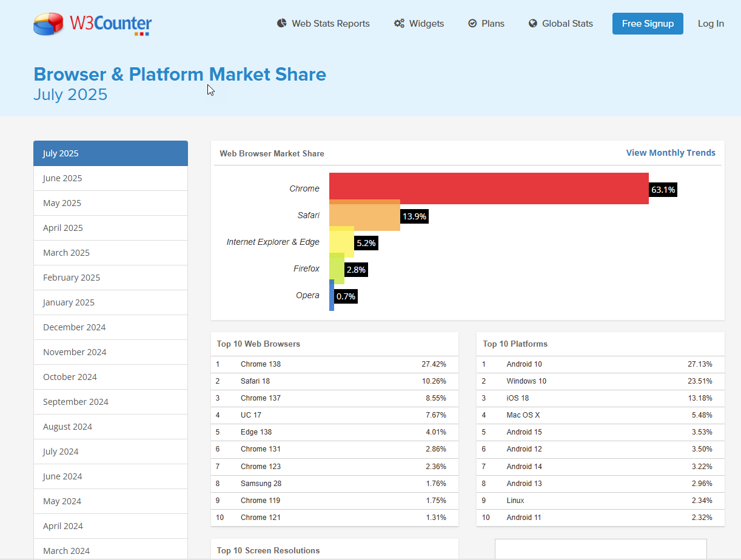The image size is (741, 560).
Task: Click the yellow Internet Explorer & Edge bar
Action: 341,243
